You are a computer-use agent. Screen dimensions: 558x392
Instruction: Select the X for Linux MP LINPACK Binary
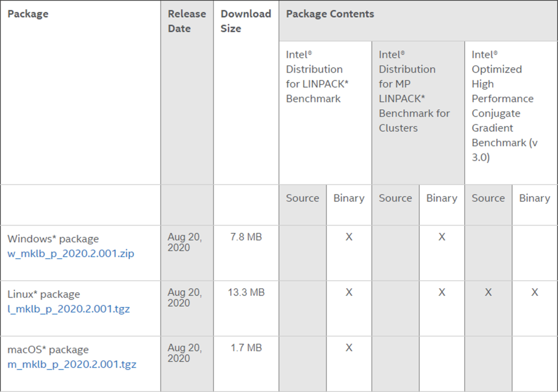(x=442, y=292)
